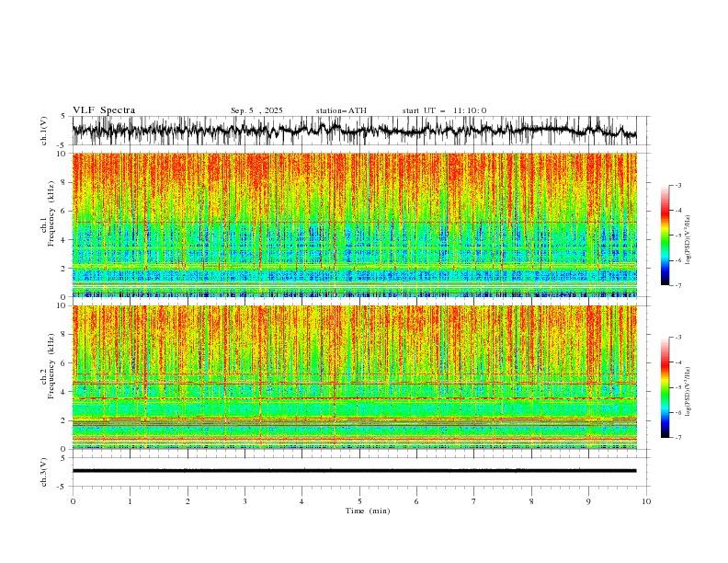Click the "10" kHz tick of ch.1 spectrogram
Image resolution: width=728 pixels, height=563 pixels.
pos(63,154)
